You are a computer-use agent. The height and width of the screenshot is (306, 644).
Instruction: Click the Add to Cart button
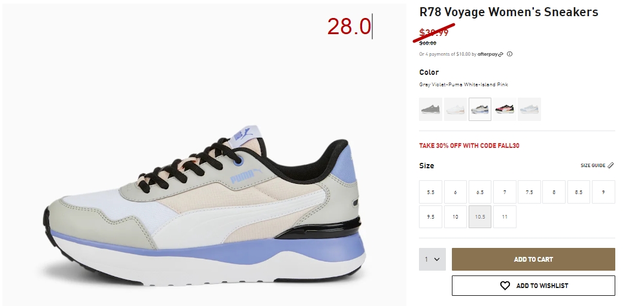click(533, 259)
